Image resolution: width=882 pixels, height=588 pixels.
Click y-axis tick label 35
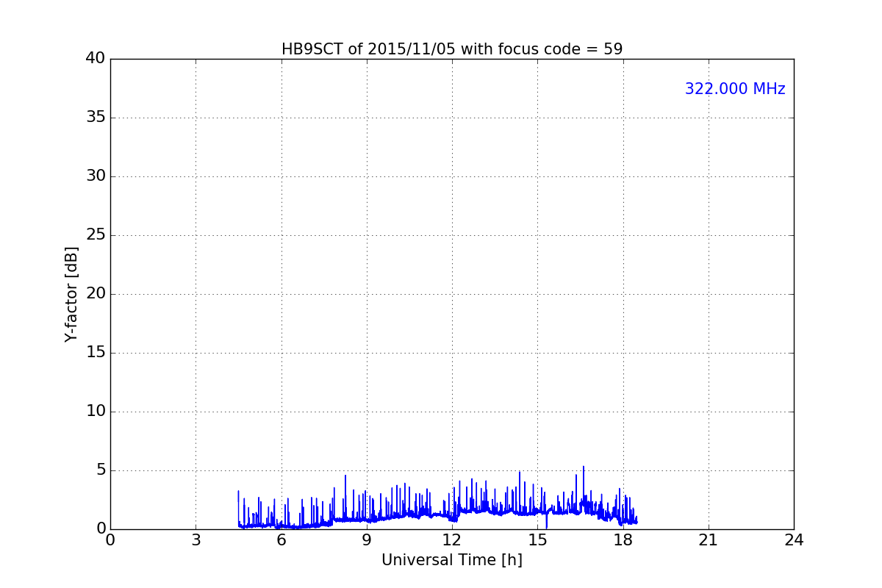[x=96, y=118]
